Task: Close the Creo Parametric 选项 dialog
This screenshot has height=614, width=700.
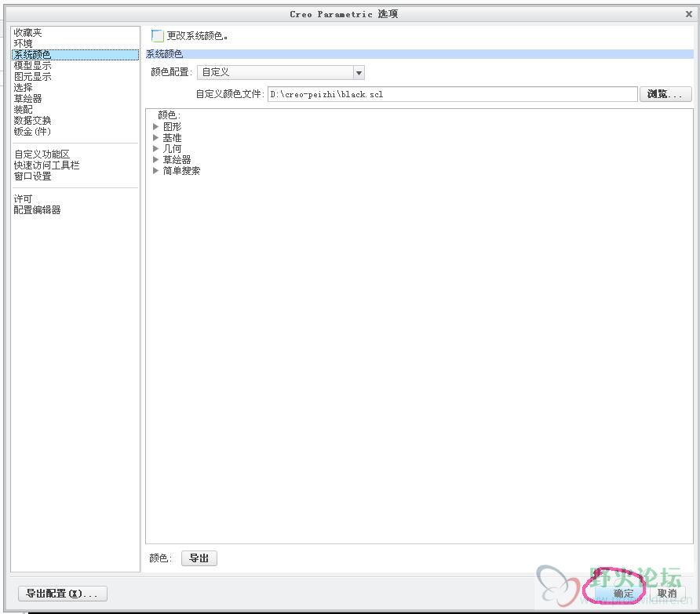Action: (x=689, y=14)
